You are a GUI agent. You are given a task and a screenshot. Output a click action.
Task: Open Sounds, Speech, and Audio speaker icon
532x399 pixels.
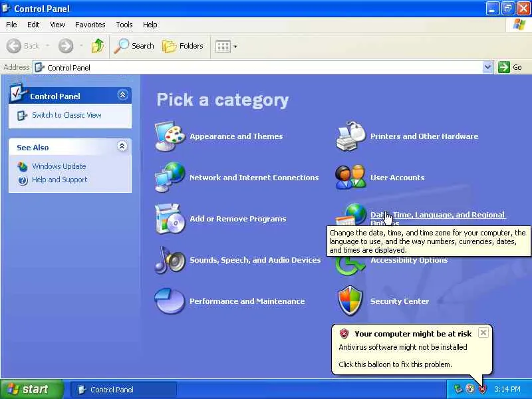(x=170, y=260)
